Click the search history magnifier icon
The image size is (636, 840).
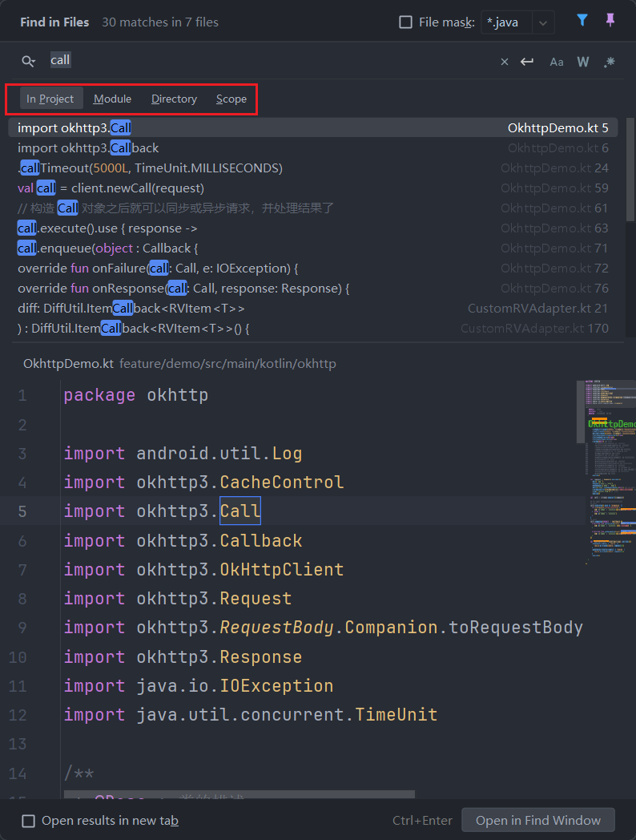[x=29, y=61]
